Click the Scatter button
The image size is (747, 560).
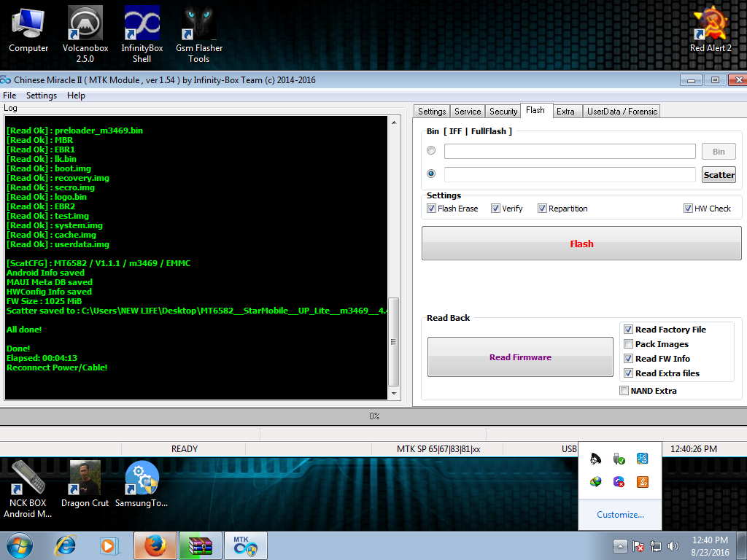coord(719,175)
